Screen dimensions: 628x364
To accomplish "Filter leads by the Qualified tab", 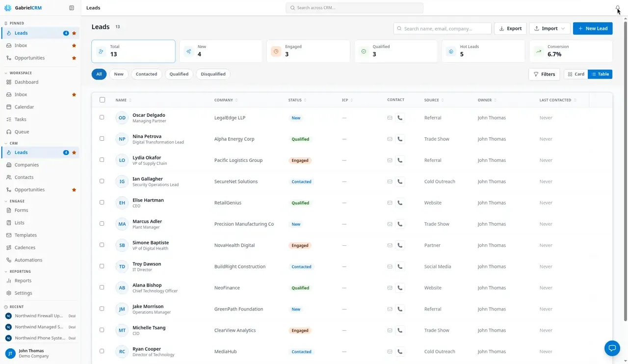I will 179,74.
